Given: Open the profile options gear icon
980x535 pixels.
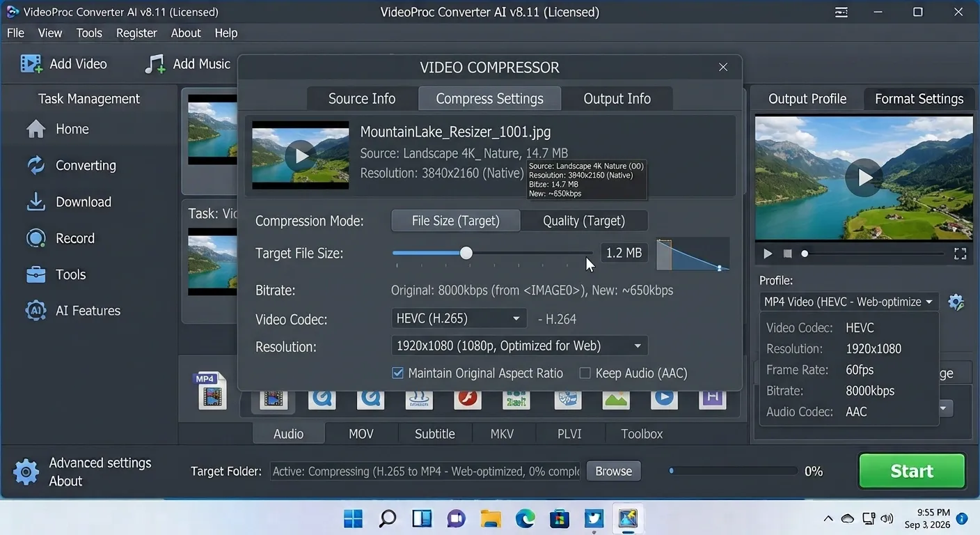Looking at the screenshot, I should [956, 302].
